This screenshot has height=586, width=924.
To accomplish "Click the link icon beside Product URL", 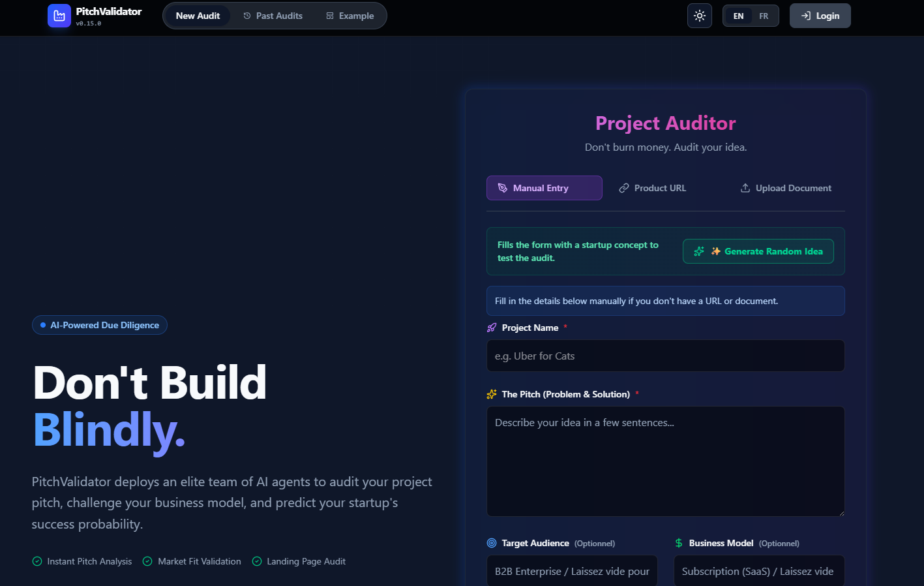I will [x=623, y=188].
